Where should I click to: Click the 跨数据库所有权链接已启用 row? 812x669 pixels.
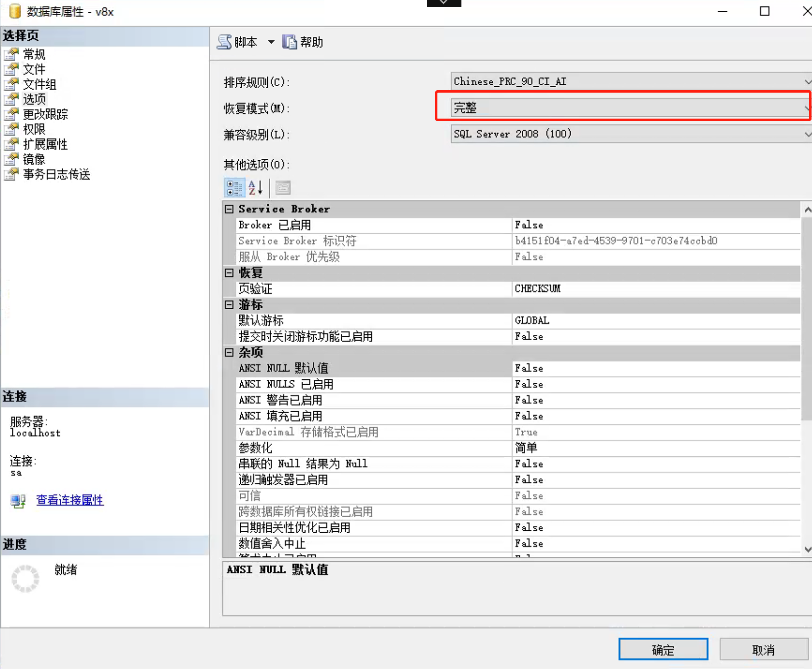[518, 512]
